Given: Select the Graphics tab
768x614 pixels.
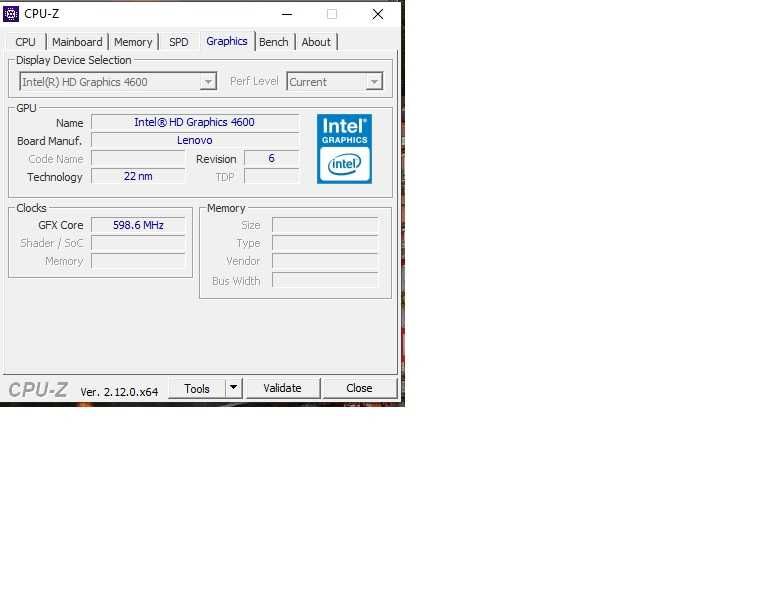Looking at the screenshot, I should tap(227, 41).
